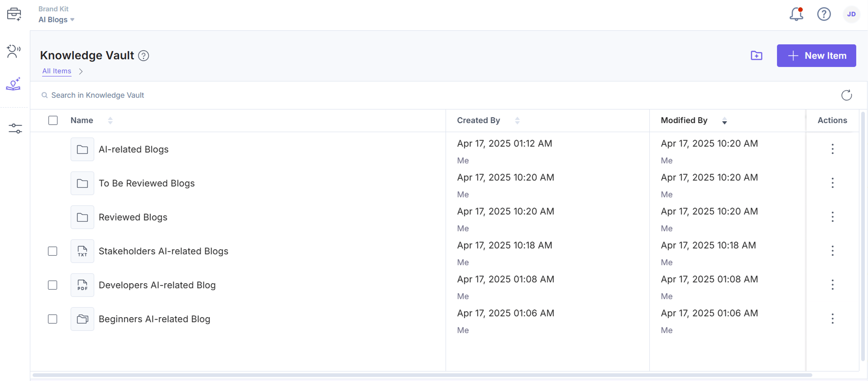Viewport: 868px width, 381px height.
Task: Open actions menu for Reviewed Blogs
Action: click(832, 217)
